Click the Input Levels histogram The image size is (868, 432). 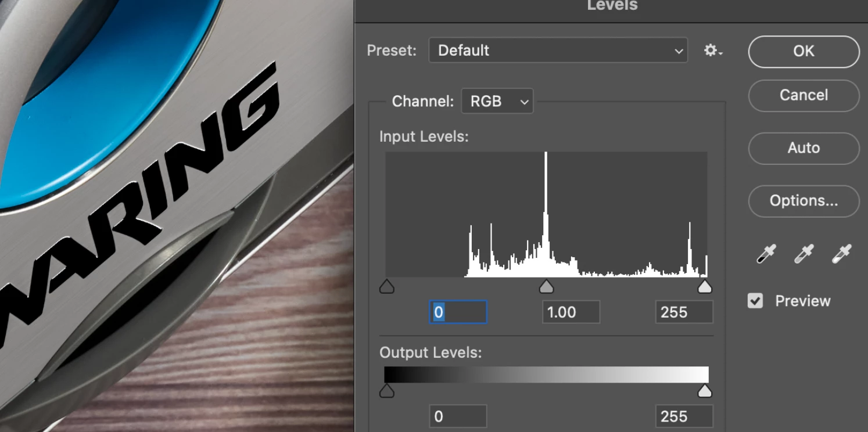tap(547, 214)
